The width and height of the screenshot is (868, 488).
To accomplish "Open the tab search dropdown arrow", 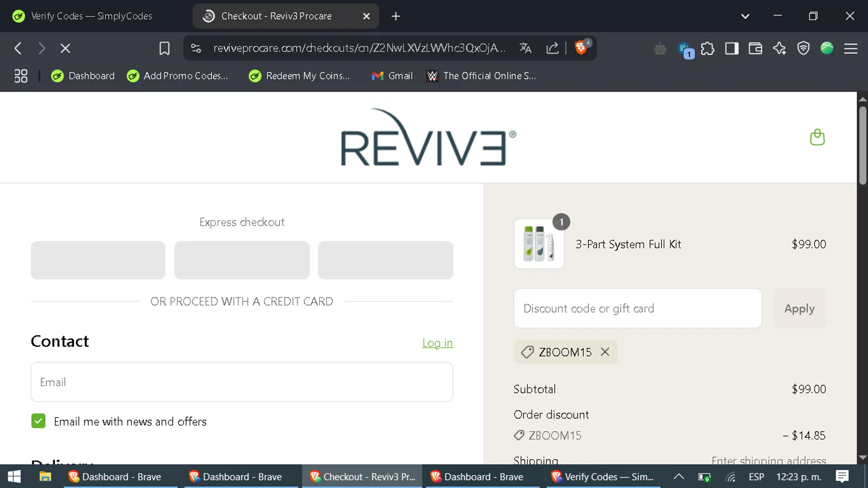I will (x=745, y=16).
